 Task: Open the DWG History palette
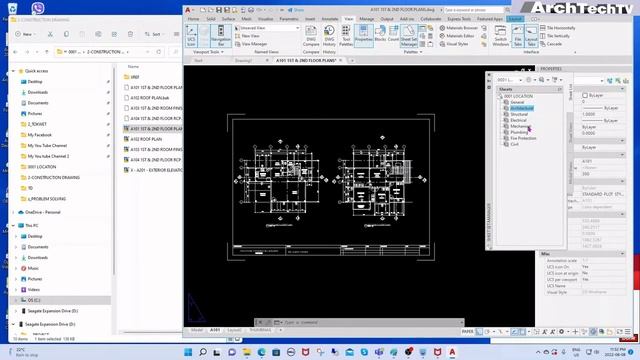coord(329,36)
